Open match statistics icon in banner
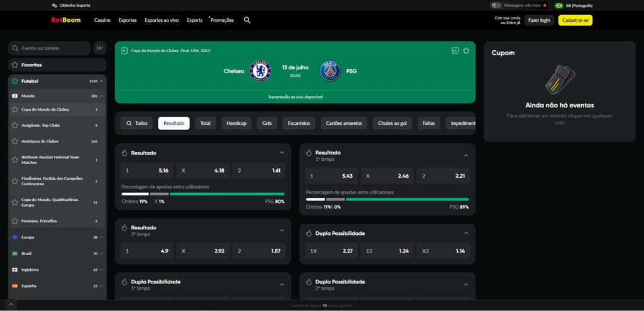The height and width of the screenshot is (311, 644). click(x=455, y=50)
